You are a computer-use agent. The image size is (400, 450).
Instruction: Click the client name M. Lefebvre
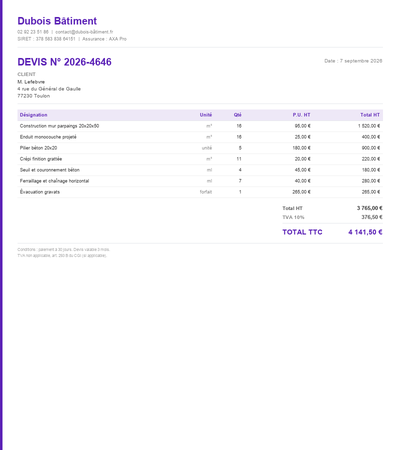[31, 82]
